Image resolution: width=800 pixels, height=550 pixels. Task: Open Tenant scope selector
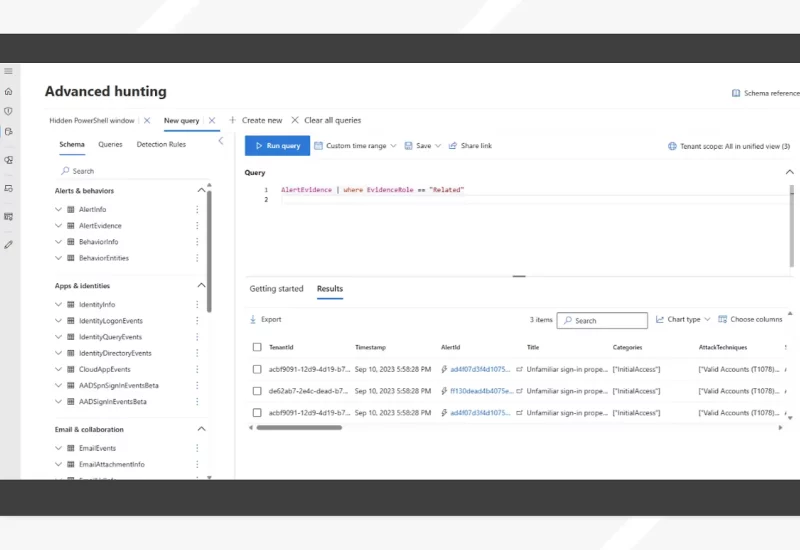(729, 146)
